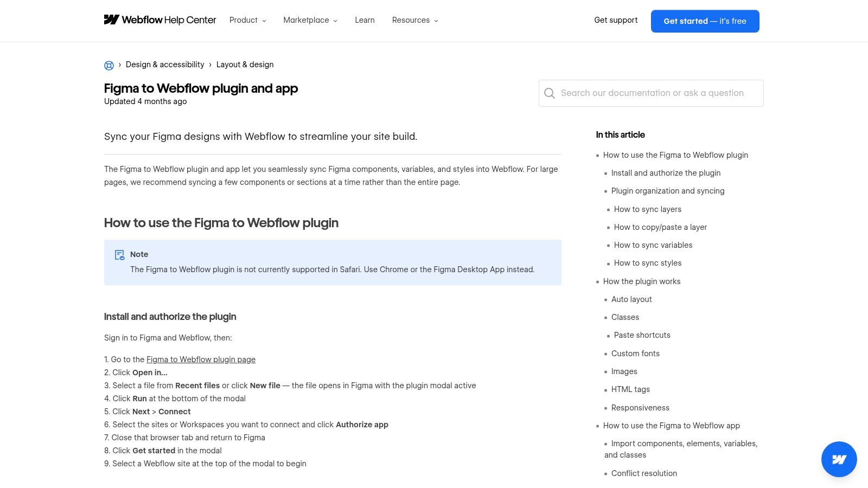This screenshot has height=488, width=868.
Task: Select the Design & accessibility breadcrumb
Action: (165, 65)
